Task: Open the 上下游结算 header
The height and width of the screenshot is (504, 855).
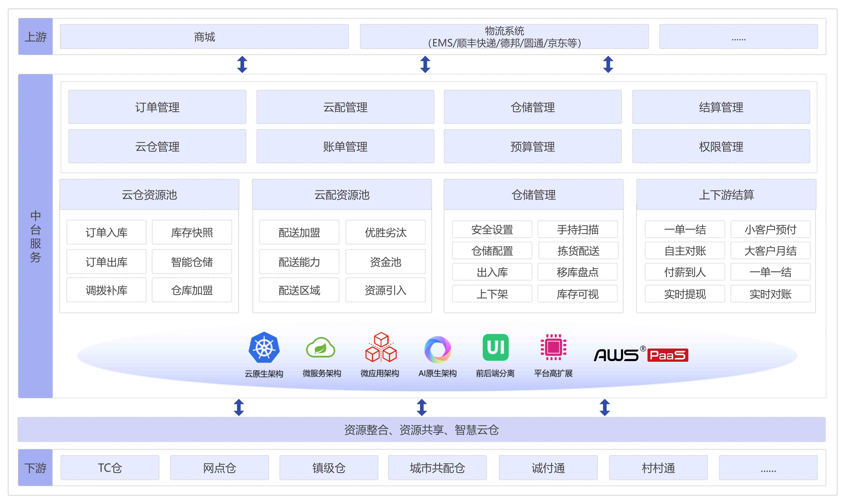Action: [x=726, y=195]
